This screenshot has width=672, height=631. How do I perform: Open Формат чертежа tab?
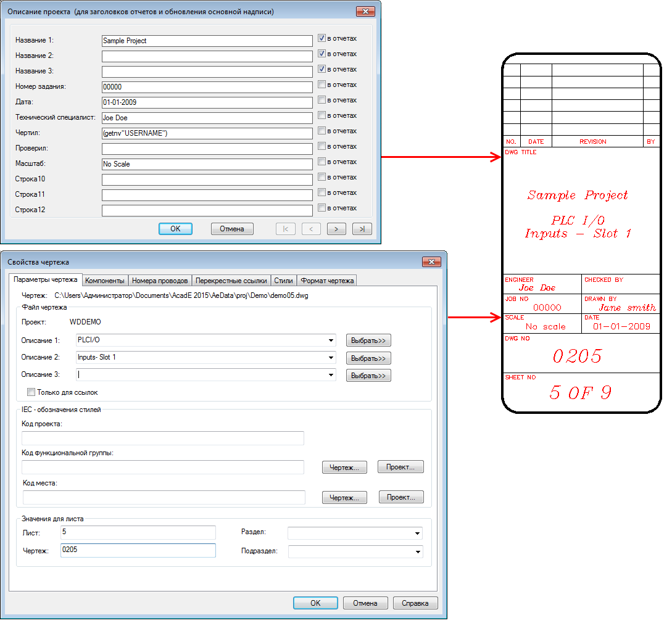point(327,281)
